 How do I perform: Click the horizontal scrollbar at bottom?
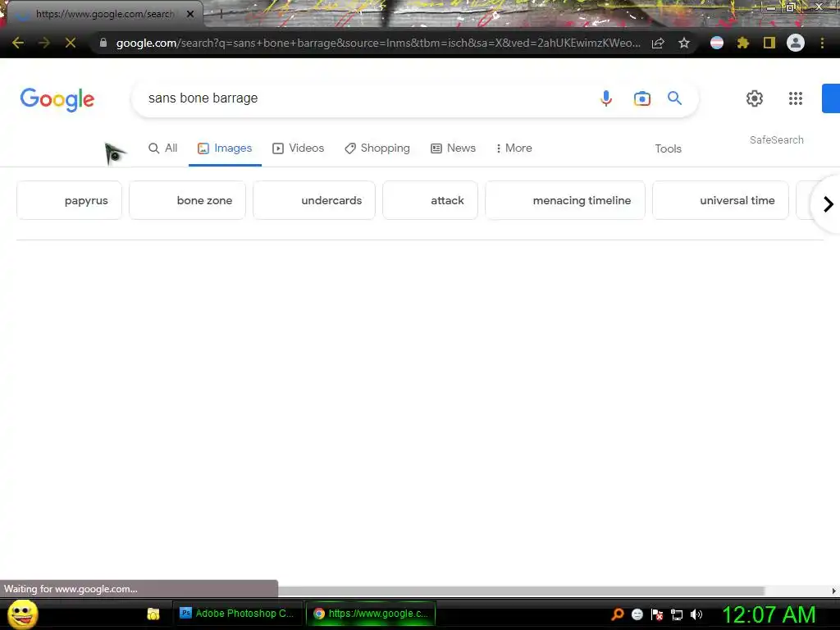521,591
